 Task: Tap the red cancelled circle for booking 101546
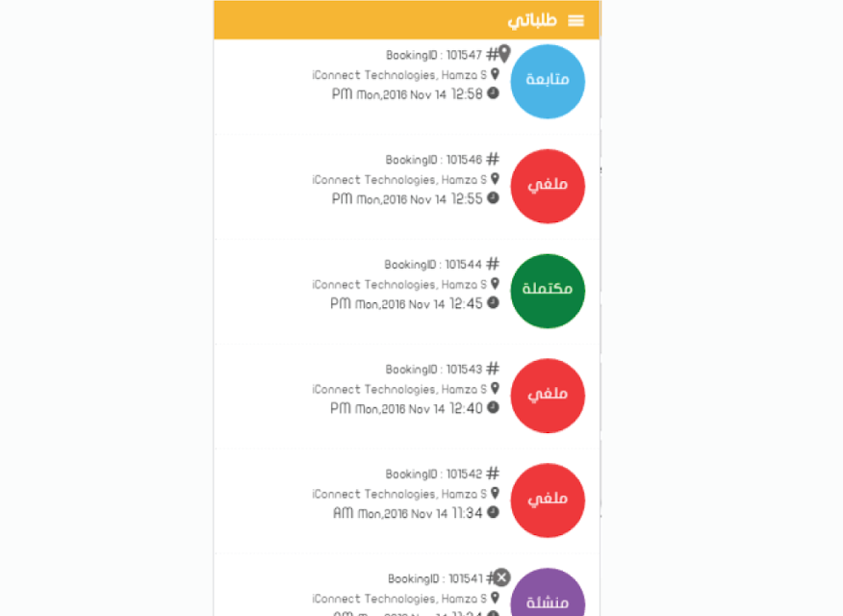(x=548, y=186)
